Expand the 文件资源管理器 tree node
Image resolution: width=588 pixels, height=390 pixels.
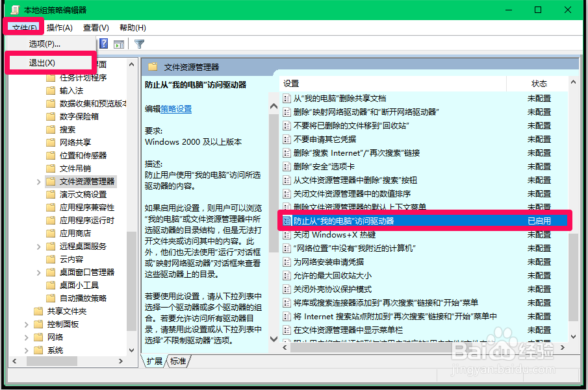(x=38, y=182)
